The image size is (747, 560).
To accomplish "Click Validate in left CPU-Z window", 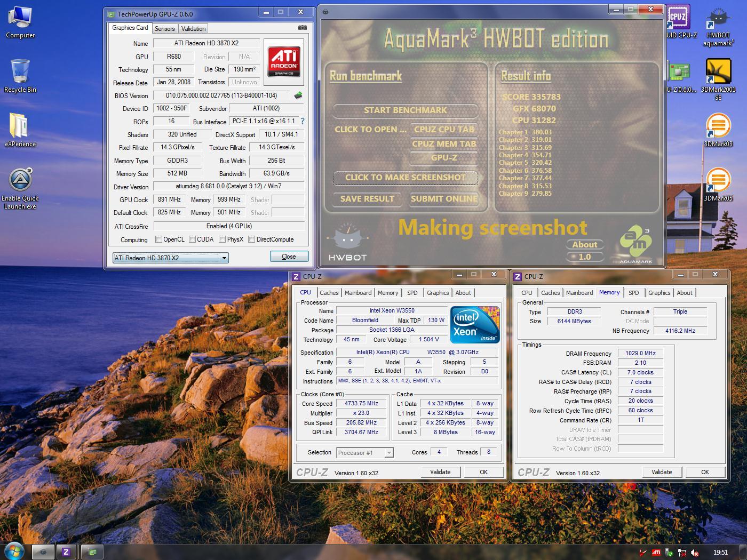I will (x=440, y=472).
